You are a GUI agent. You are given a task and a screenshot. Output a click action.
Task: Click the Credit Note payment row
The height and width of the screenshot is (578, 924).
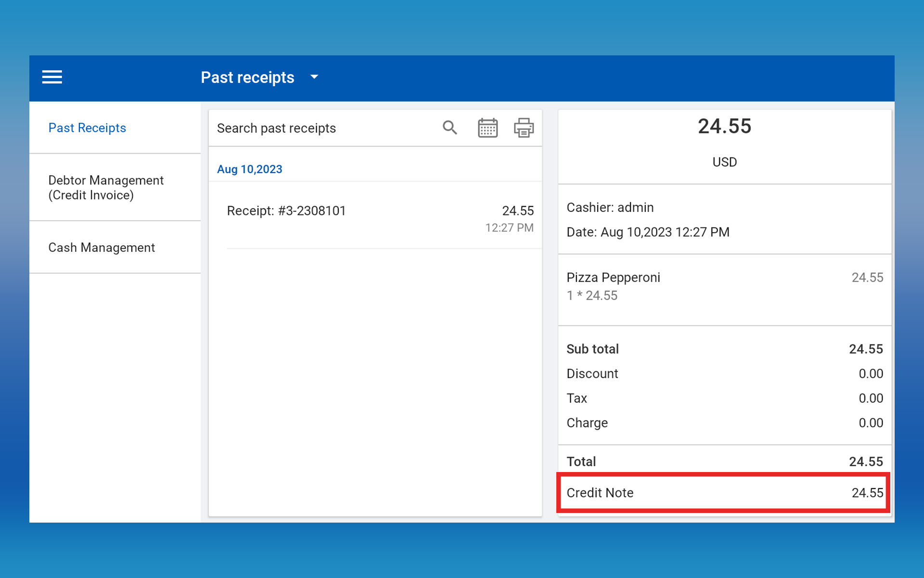[x=724, y=493]
